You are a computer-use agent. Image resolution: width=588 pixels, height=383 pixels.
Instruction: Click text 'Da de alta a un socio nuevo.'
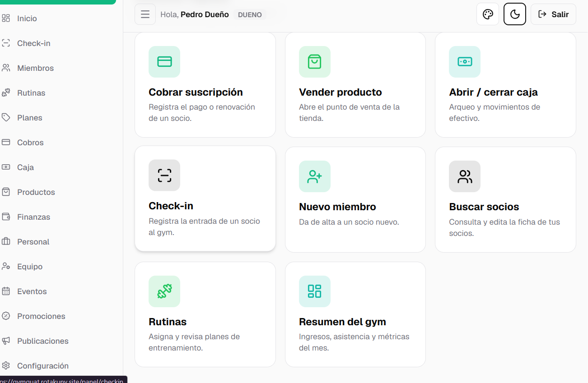[x=349, y=222]
